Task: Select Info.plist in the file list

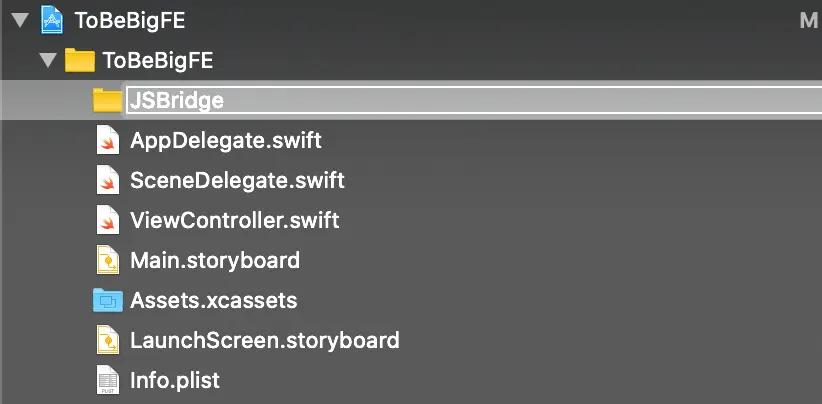Action: (x=175, y=380)
